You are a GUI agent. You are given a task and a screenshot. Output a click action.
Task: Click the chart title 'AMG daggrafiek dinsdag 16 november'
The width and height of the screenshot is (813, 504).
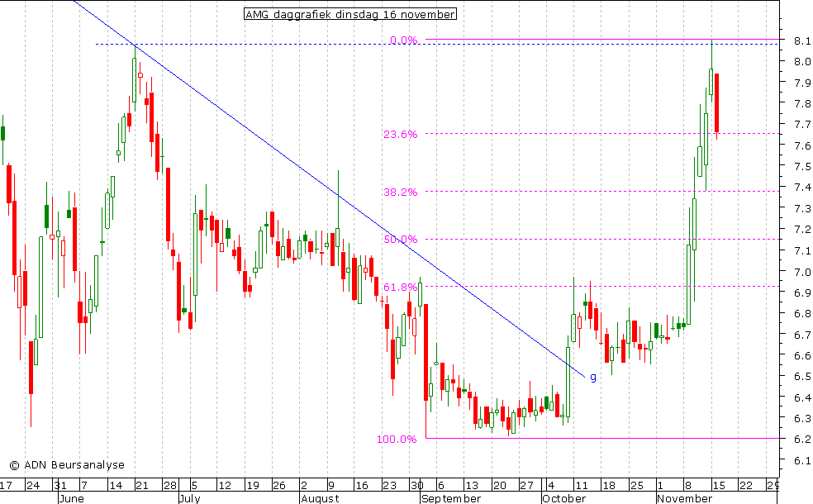(350, 14)
